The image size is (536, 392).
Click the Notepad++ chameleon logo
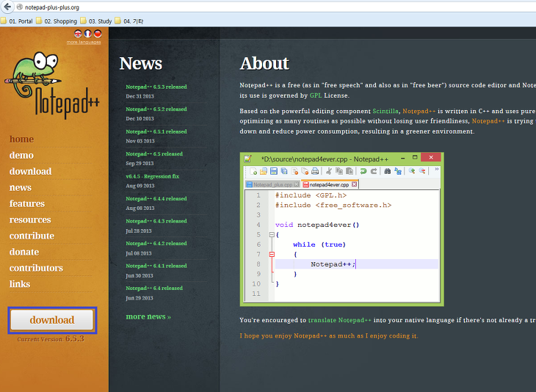(x=52, y=84)
